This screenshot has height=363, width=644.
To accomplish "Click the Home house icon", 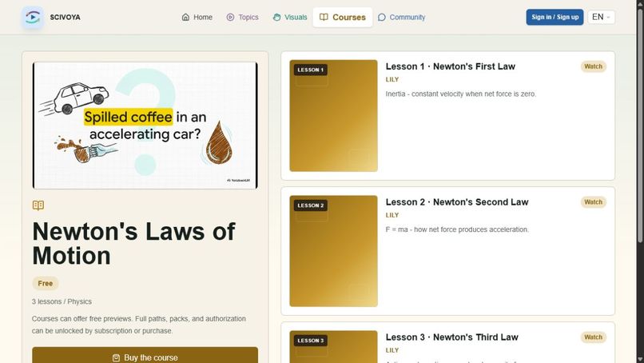I will tap(185, 18).
